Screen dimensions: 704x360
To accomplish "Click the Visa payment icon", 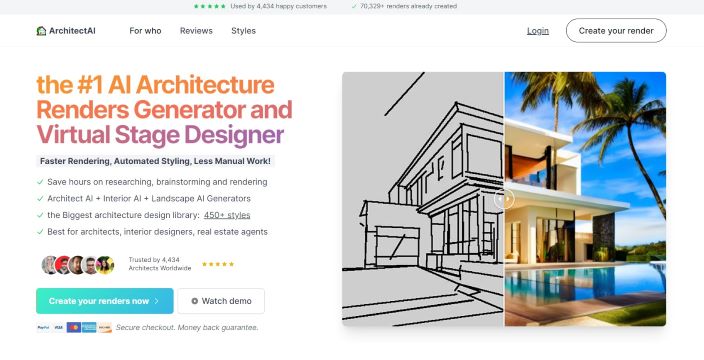I will point(58,328).
